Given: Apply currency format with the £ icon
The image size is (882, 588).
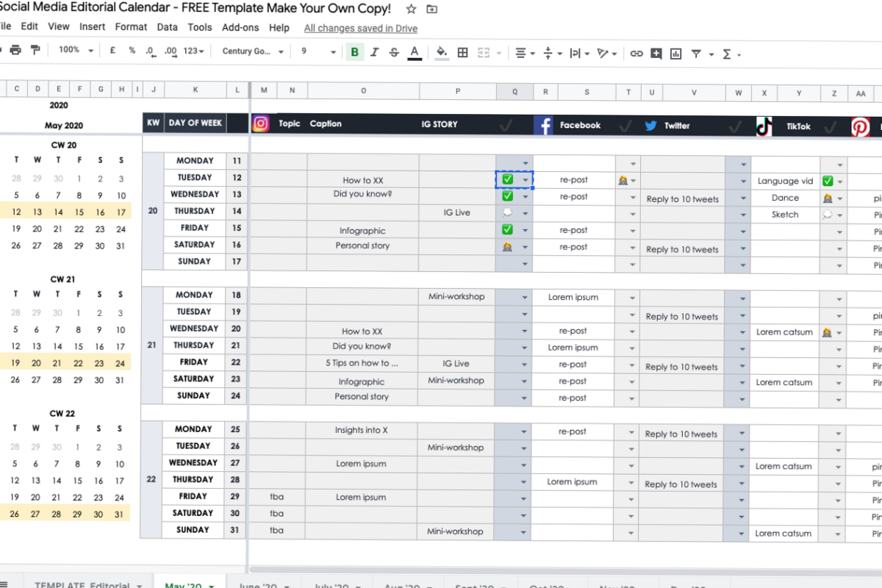Looking at the screenshot, I should [111, 52].
